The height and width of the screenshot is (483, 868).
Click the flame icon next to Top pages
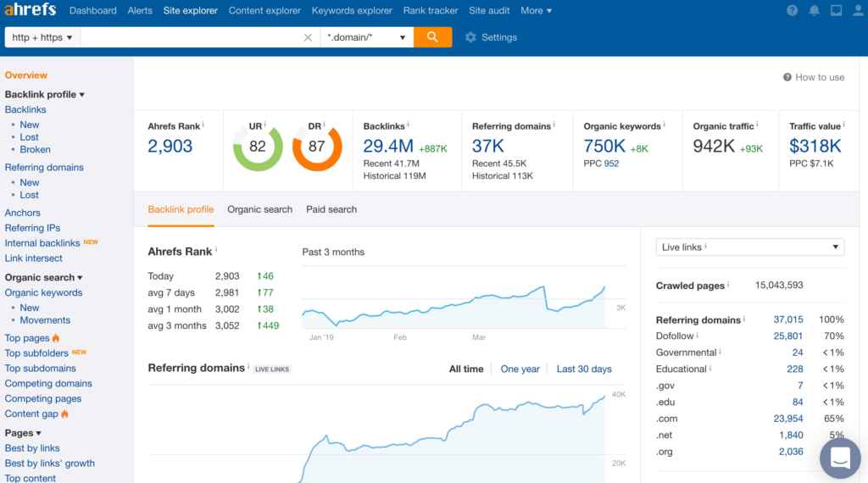(x=56, y=337)
